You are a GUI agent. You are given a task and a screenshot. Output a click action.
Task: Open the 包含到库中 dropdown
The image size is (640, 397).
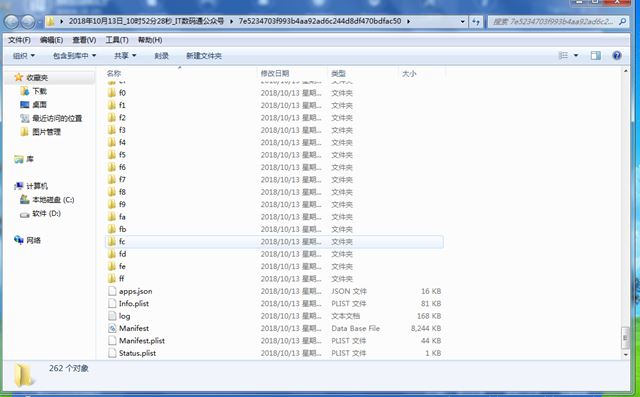pyautogui.click(x=74, y=55)
